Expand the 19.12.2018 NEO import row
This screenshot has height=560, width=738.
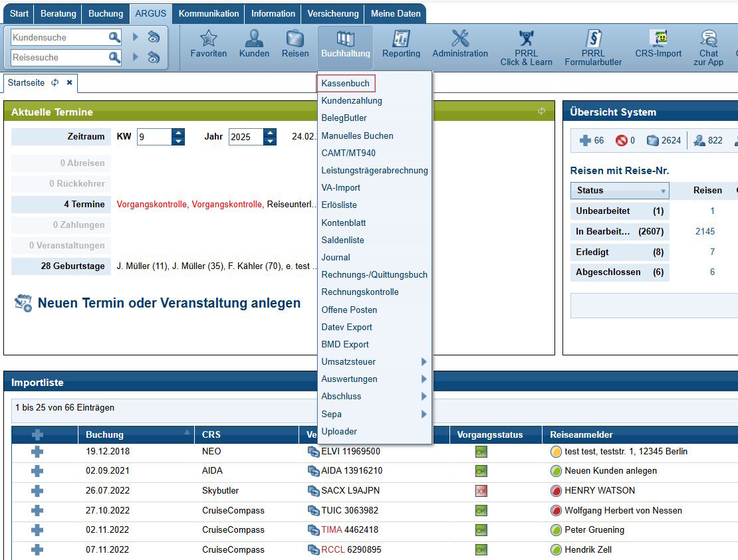point(37,452)
